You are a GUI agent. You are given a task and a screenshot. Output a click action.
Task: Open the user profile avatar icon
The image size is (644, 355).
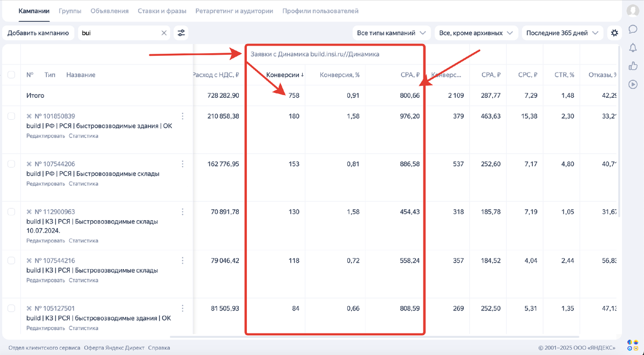tap(633, 10)
